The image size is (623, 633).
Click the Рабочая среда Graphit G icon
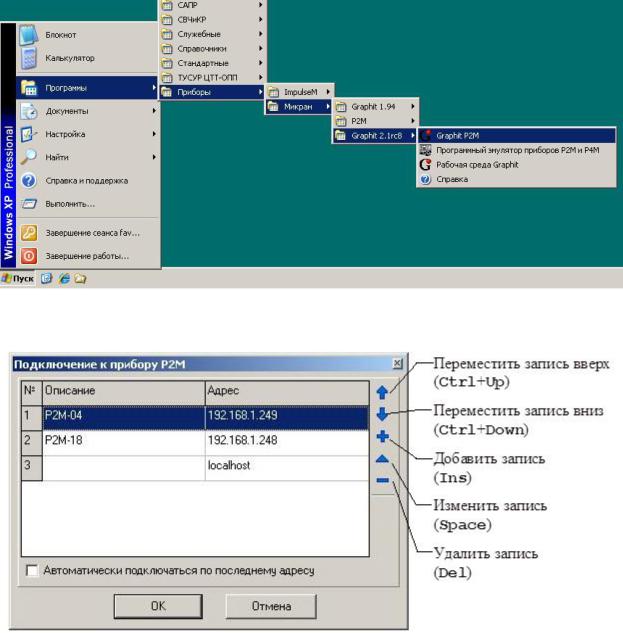point(426,165)
